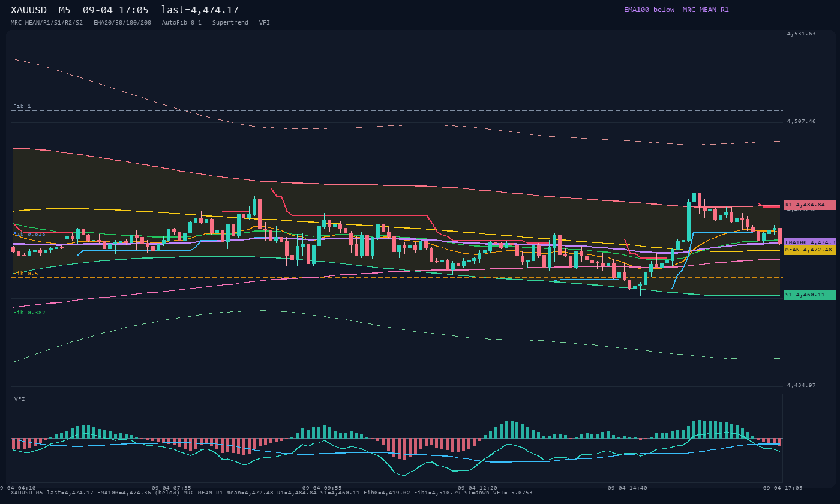Click the 09-04 07:35 time axis label
The width and height of the screenshot is (840, 504).
tap(172, 488)
